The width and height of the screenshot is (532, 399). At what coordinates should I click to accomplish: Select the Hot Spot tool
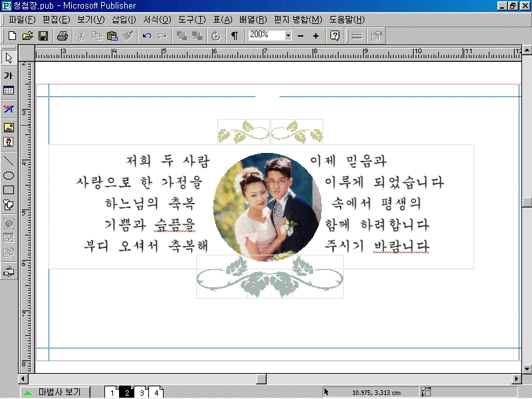coord(9,223)
